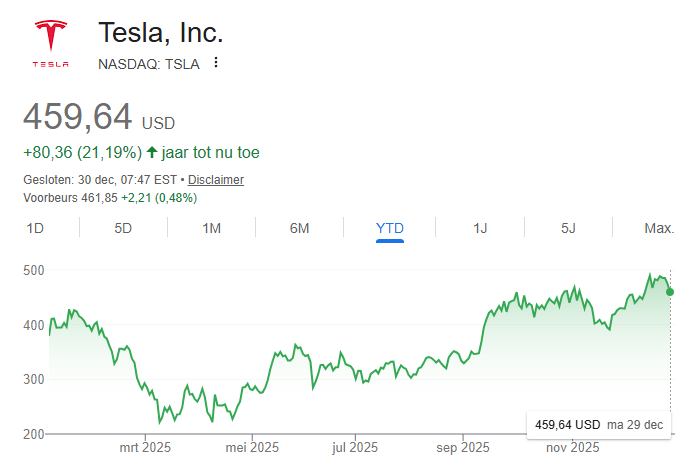Open the Disclaimer link

[x=216, y=180]
